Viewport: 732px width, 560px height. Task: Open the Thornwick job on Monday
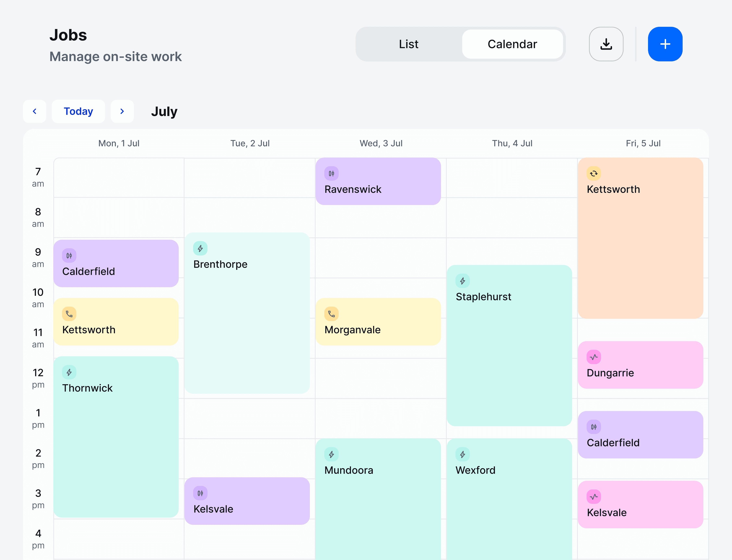coord(116,437)
